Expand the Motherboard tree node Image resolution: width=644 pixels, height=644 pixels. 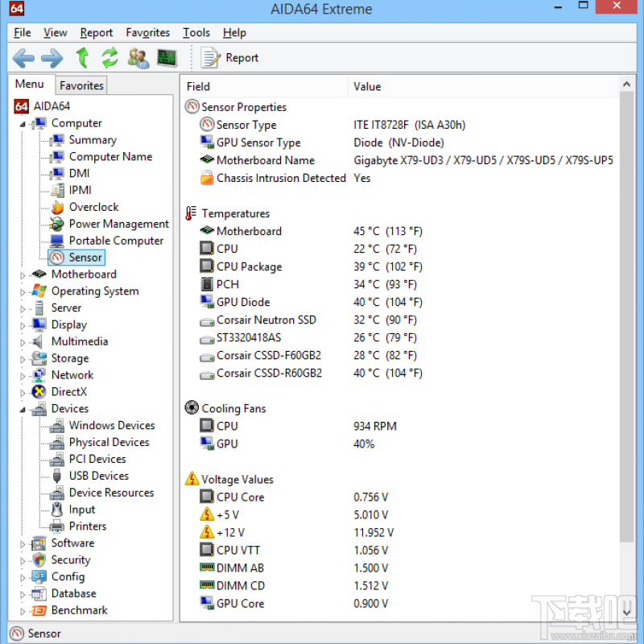click(23, 275)
